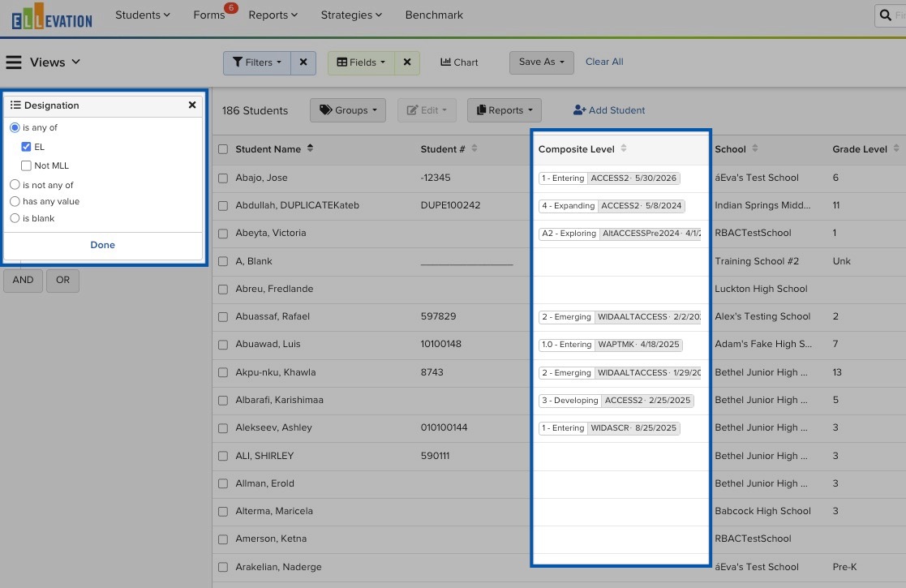Go to Benchmark page
This screenshot has width=906, height=588.
[x=434, y=15]
